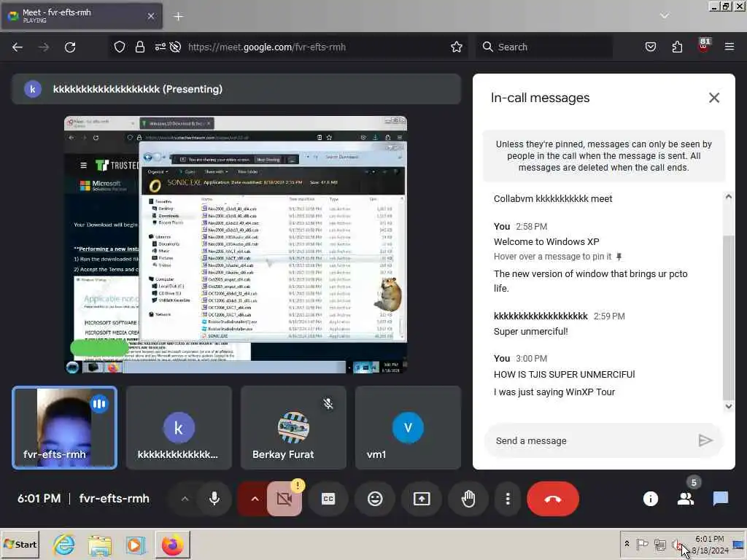Bookmark this page with the star icon
Screen dimensions: 747x560
click(457, 47)
